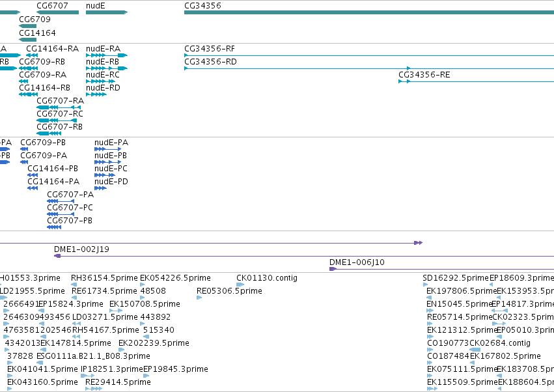This screenshot has width=554, height=392.
Task: Click protein CG6709-PA
Action: [x=24, y=162]
